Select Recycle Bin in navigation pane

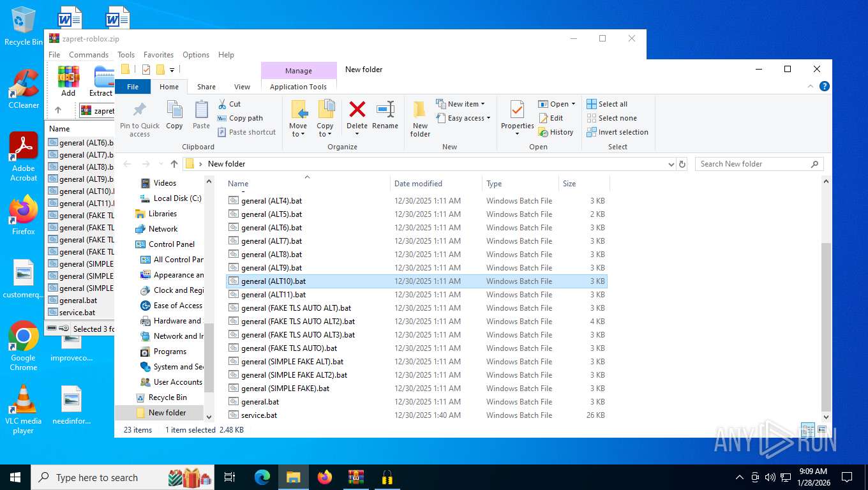167,397
